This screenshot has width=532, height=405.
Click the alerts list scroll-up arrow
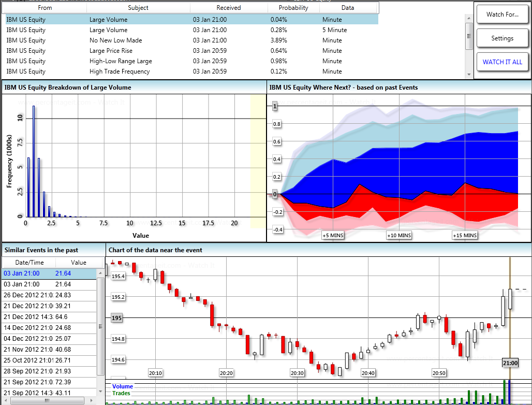pyautogui.click(x=469, y=18)
